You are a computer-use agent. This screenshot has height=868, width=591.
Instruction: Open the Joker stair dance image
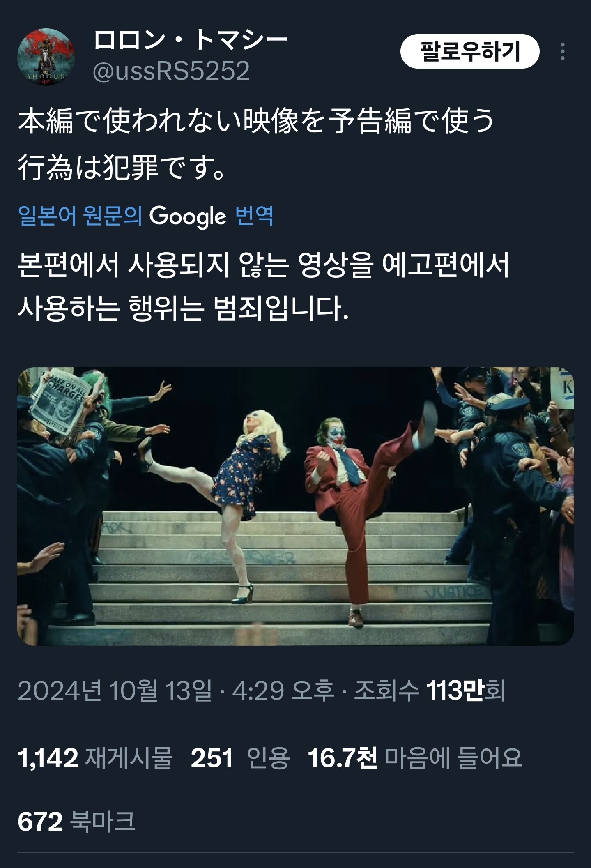[296, 507]
